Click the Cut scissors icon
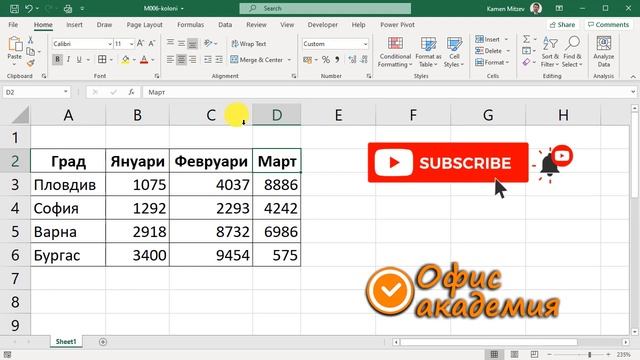This screenshot has width=640, height=360. (x=30, y=40)
